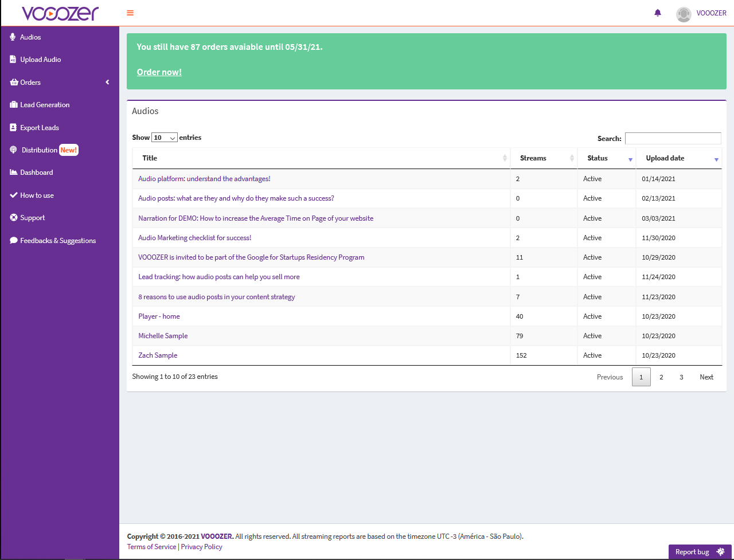
Task: Open Export Leads in the sidebar
Action: (x=40, y=128)
